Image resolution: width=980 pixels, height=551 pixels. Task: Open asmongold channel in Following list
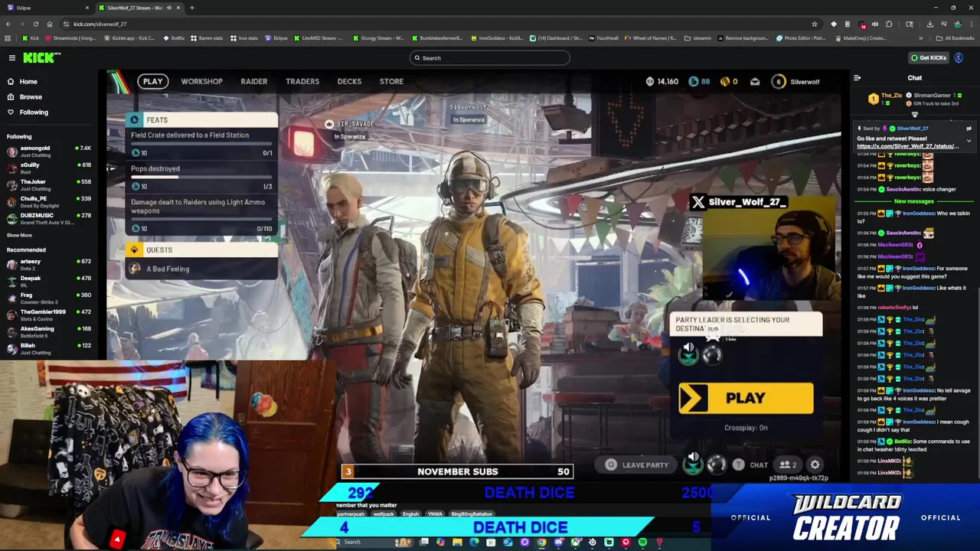(47, 151)
